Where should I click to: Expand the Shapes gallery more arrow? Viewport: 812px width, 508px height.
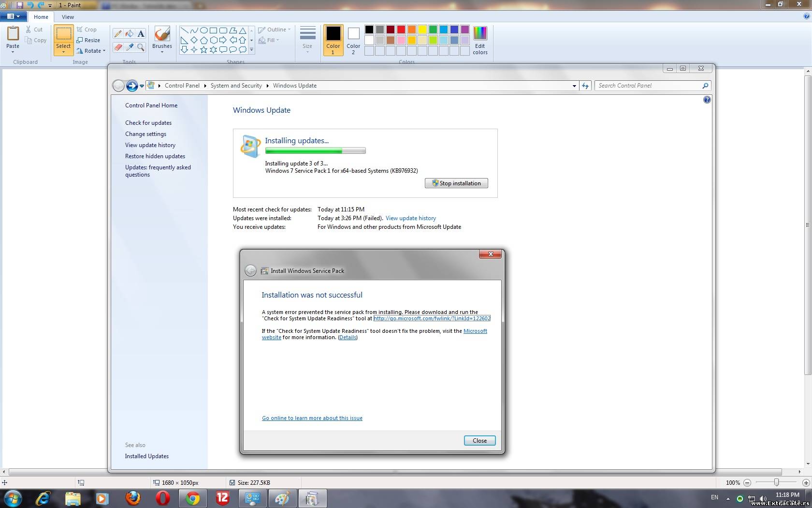coord(251,49)
